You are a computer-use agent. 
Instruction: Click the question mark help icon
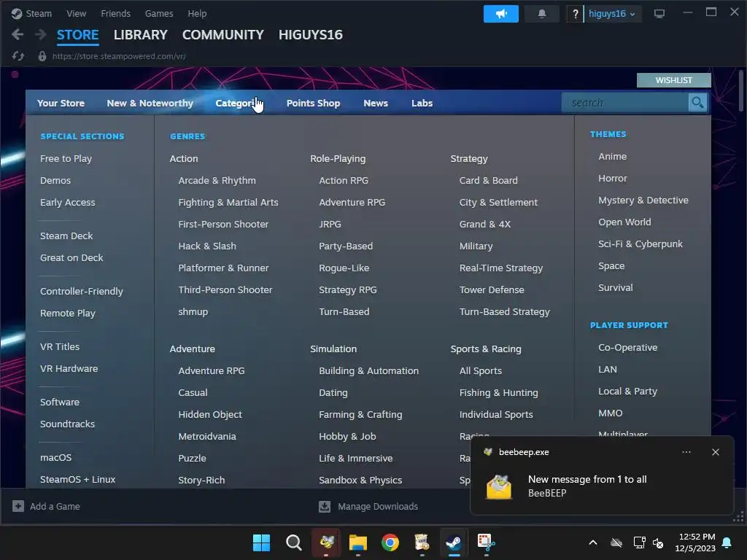point(575,14)
